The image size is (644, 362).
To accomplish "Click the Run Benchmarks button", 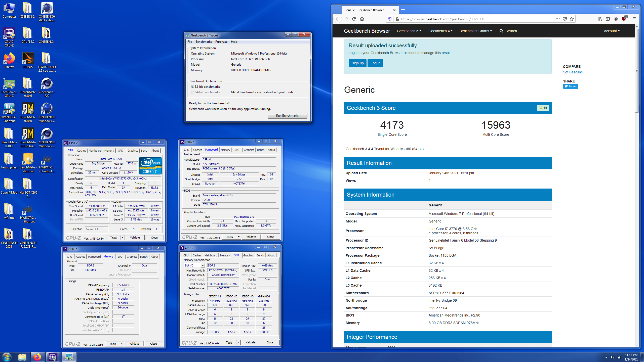I will click(287, 116).
